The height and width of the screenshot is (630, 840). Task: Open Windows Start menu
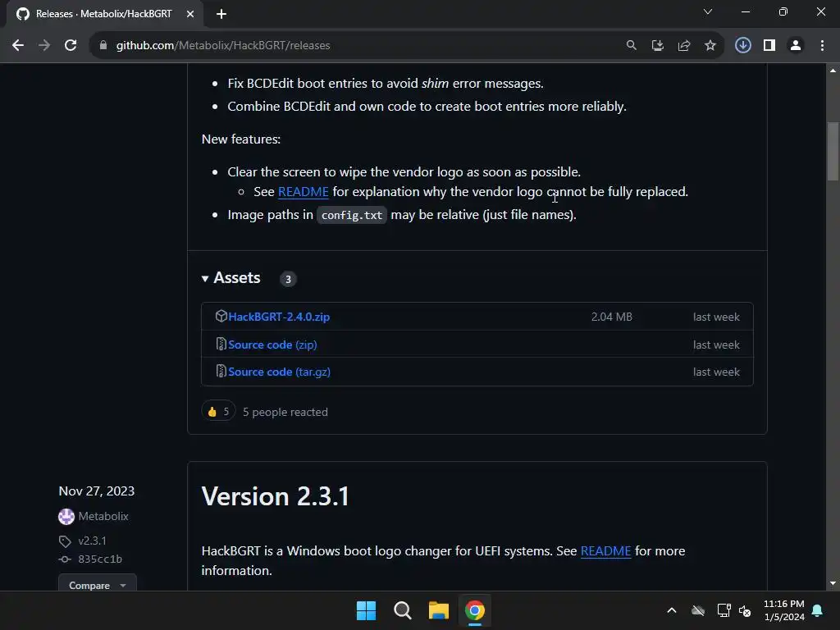point(367,610)
